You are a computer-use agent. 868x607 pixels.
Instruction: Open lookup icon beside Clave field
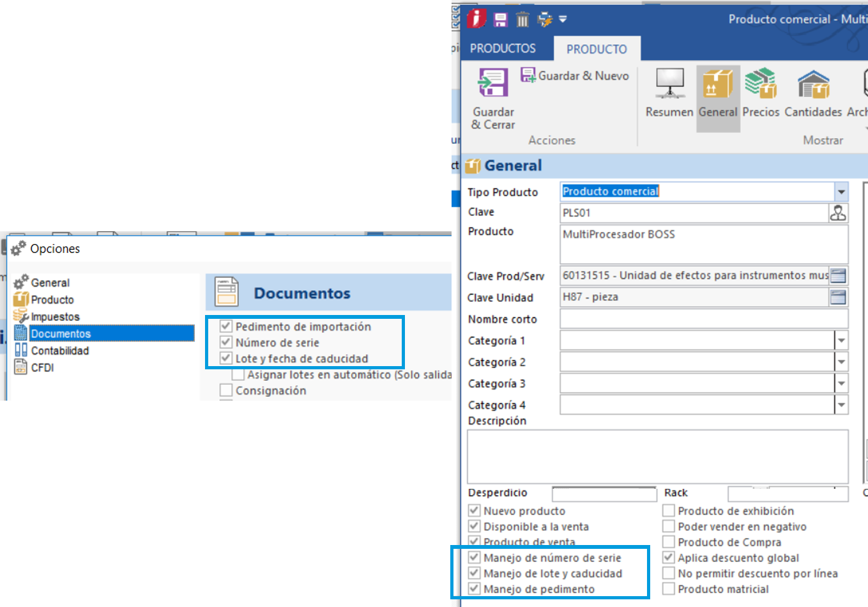(x=838, y=213)
